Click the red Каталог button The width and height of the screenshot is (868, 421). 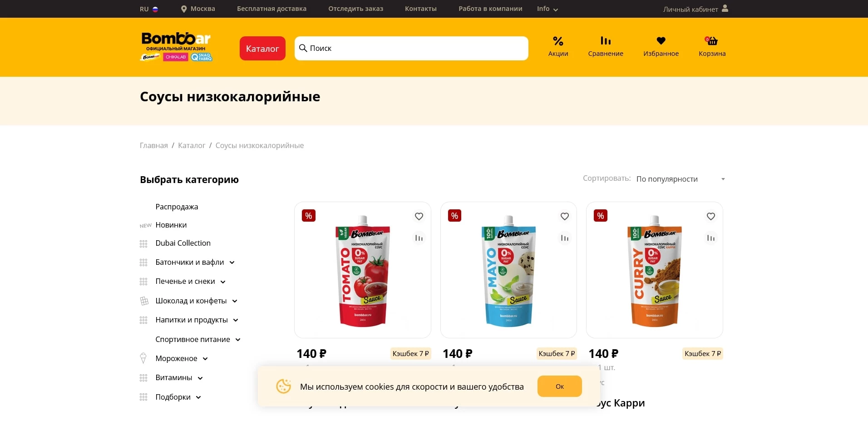(x=262, y=48)
